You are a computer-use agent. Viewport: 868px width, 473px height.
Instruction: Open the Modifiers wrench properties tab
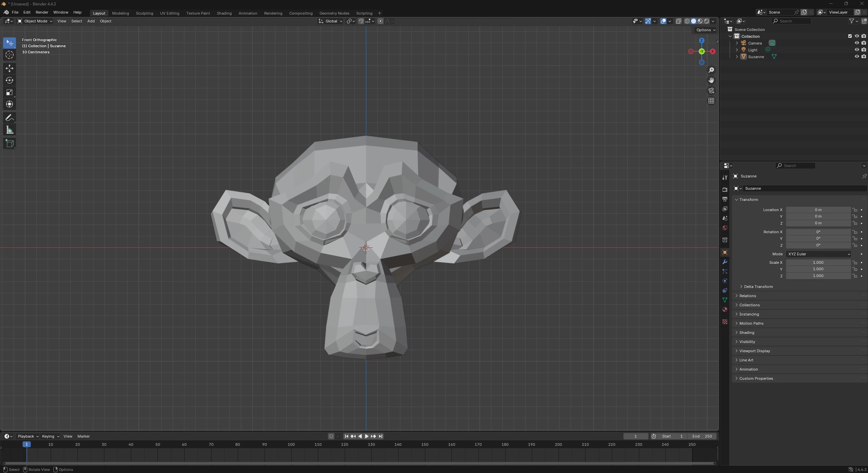(x=725, y=262)
